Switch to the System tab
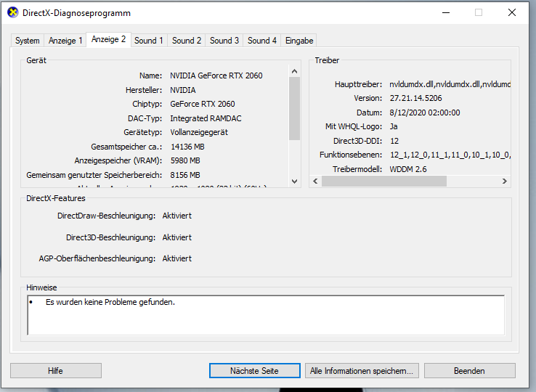The height and width of the screenshot is (392, 536). [x=28, y=41]
